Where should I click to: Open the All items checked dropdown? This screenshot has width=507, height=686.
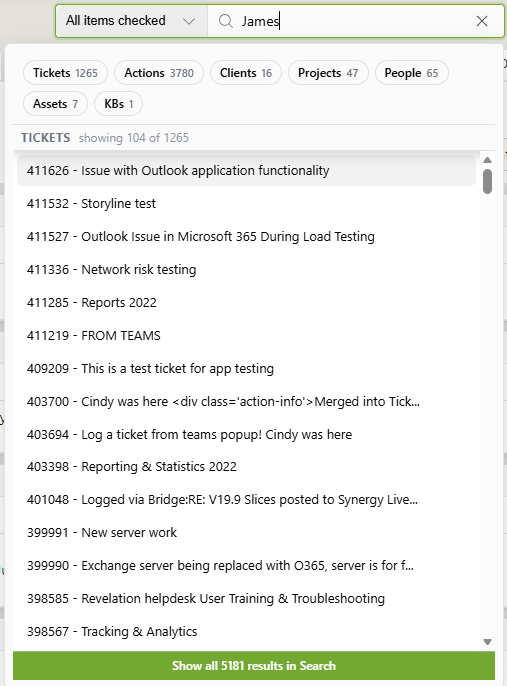point(131,21)
